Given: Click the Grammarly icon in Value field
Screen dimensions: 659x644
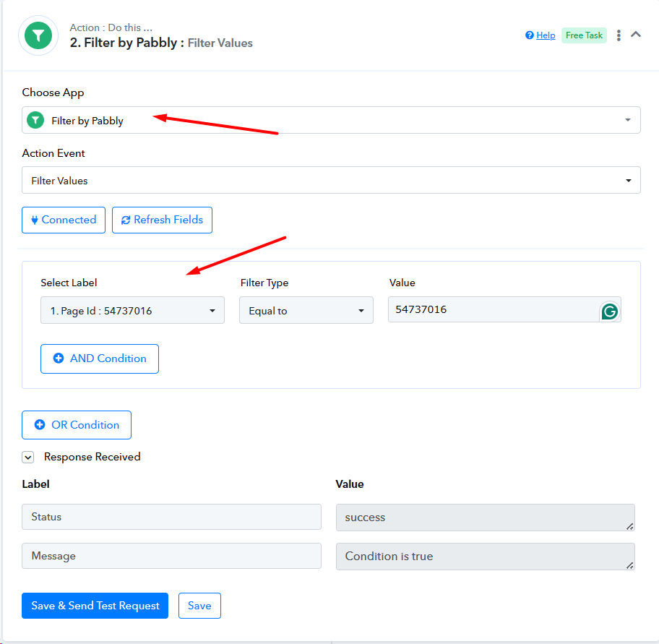Looking at the screenshot, I should click(x=610, y=312).
